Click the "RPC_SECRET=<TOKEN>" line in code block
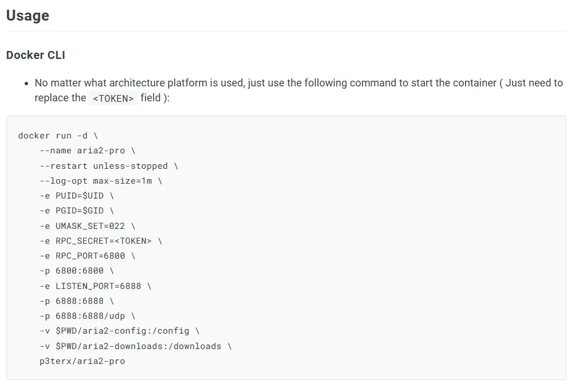This screenshot has width=575, height=392. coord(100,241)
